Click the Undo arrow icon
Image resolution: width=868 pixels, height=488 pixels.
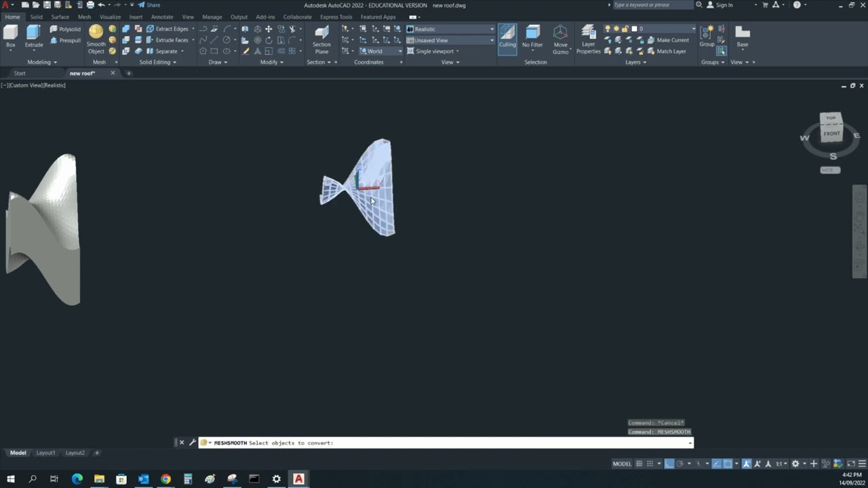point(101,5)
